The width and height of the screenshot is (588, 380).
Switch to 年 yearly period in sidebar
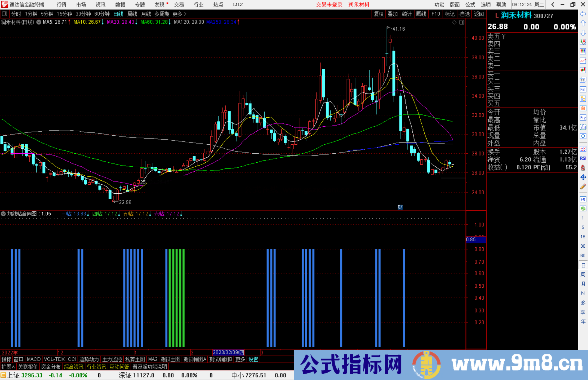tap(583, 321)
